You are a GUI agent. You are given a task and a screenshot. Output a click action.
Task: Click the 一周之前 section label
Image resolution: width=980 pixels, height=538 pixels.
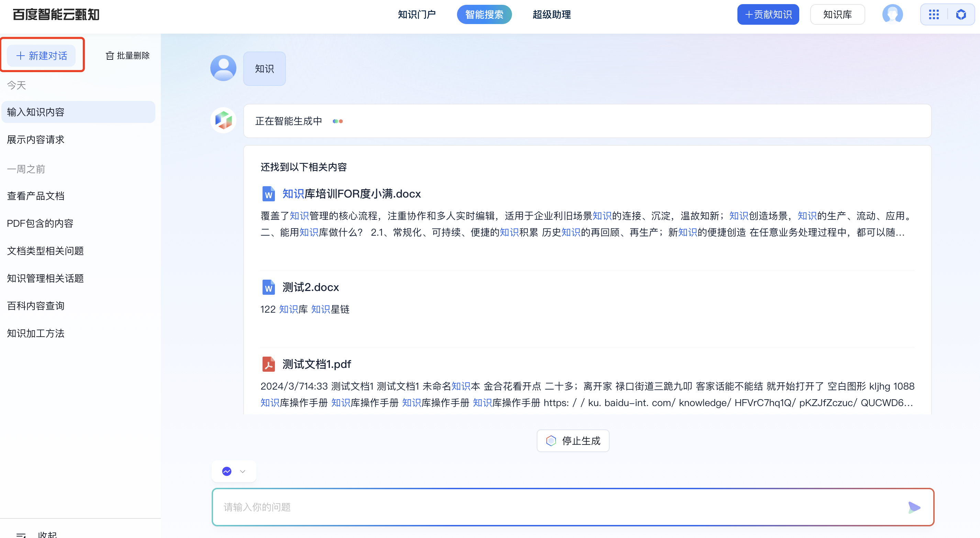(x=26, y=169)
